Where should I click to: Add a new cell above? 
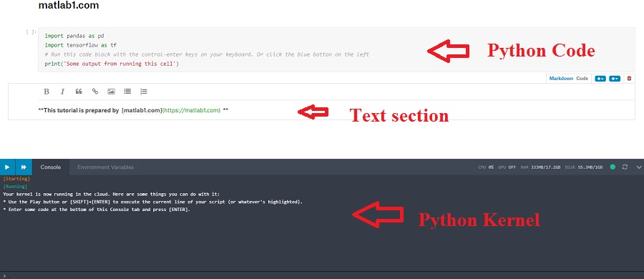pos(600,78)
